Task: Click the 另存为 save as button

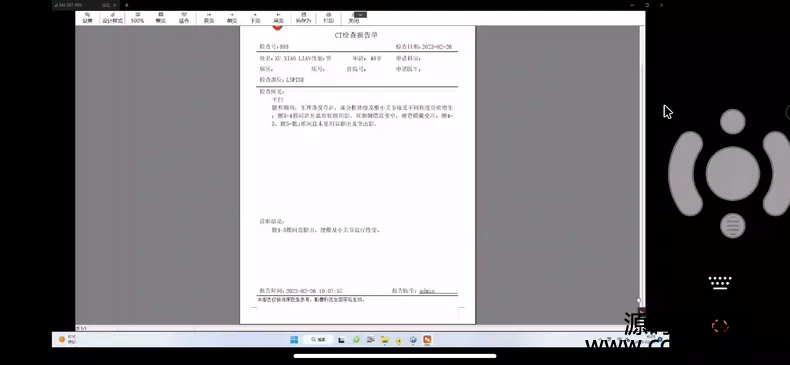Action: [x=303, y=18]
